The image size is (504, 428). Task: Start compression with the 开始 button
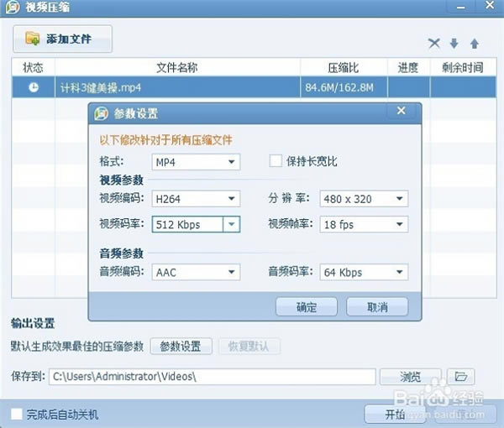point(395,415)
